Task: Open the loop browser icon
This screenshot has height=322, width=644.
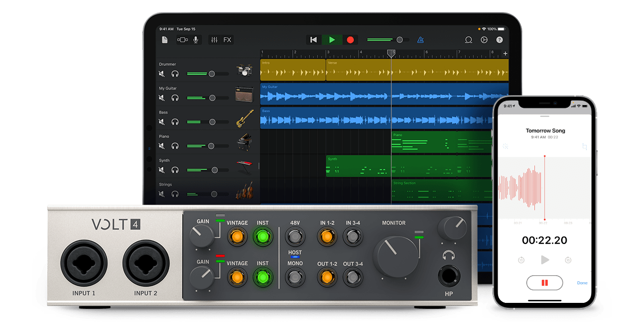Action: tap(468, 40)
